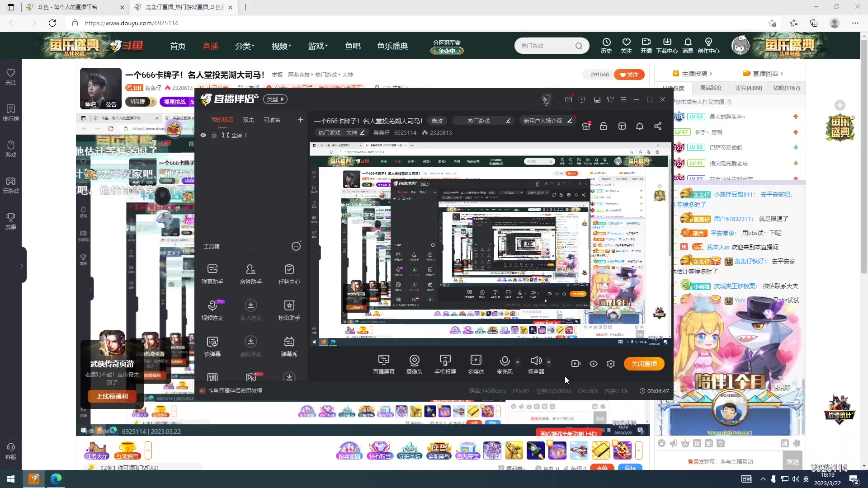Viewport: 868px width, 488px height.
Task: Click the 关闭直播 button
Action: [644, 364]
